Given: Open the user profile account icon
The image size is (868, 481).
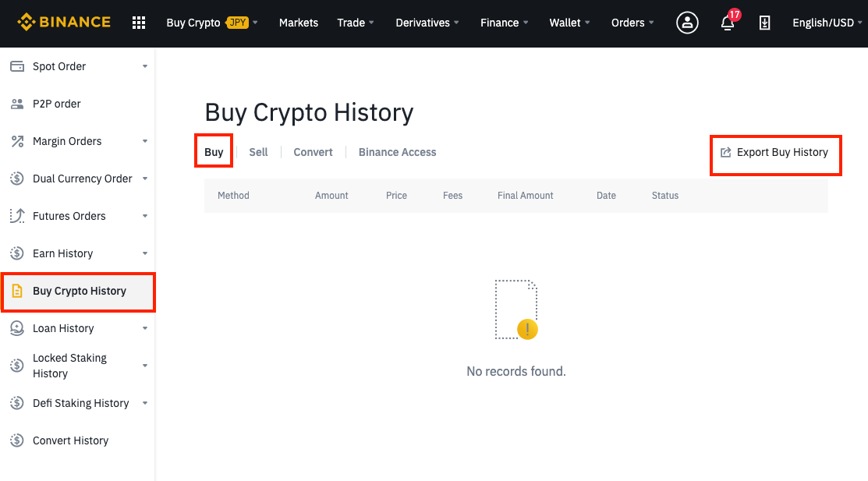Looking at the screenshot, I should pos(687,23).
